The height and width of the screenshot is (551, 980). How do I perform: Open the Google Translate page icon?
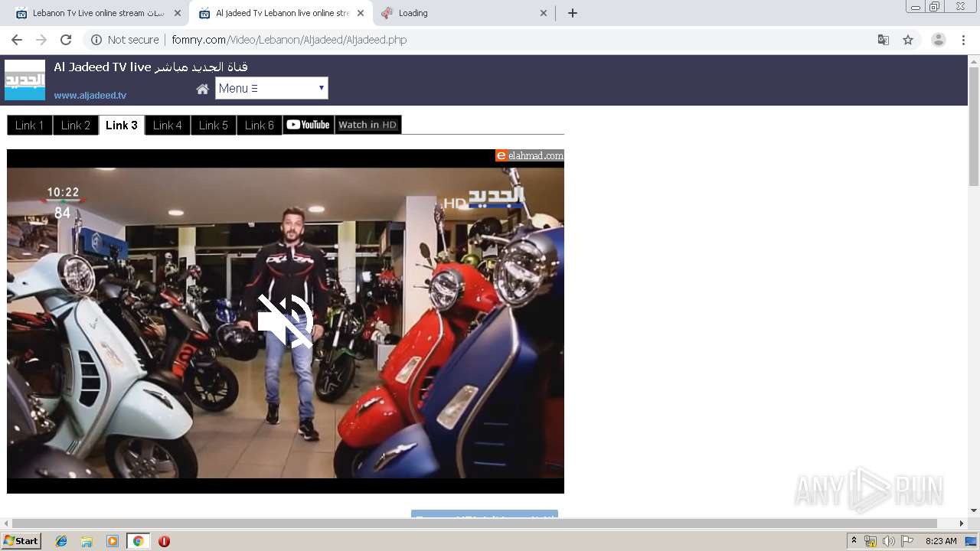tap(883, 40)
